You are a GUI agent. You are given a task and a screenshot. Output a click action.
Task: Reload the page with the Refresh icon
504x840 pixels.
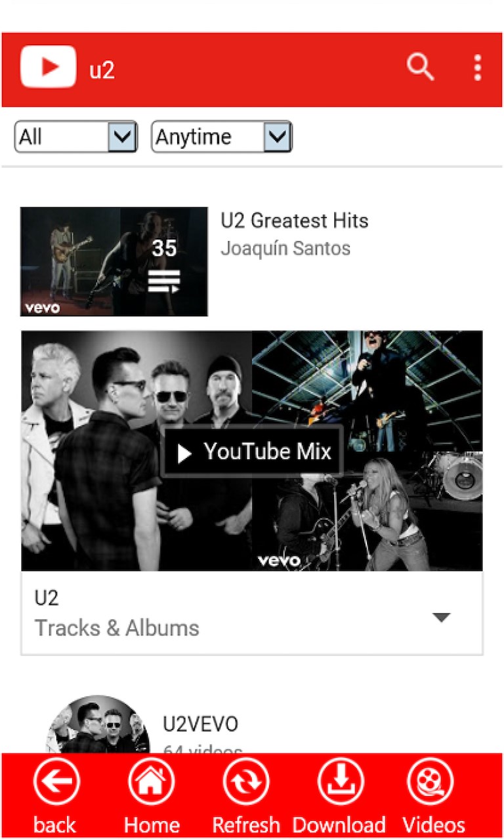[x=246, y=782]
